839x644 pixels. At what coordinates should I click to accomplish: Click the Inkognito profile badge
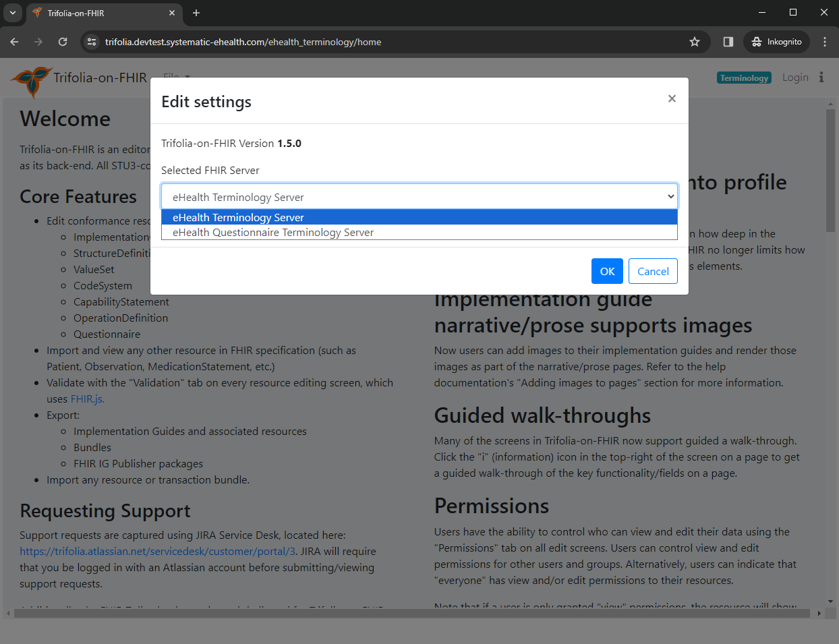point(776,41)
